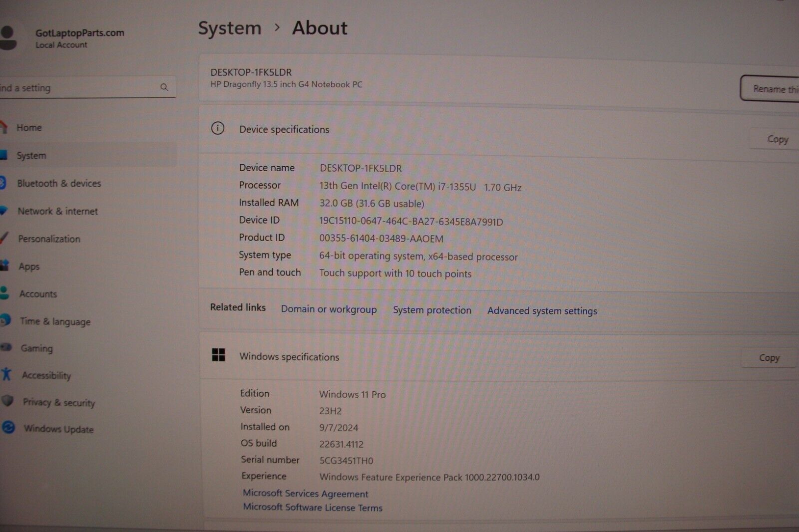Copy the Windows specifications

click(x=769, y=358)
